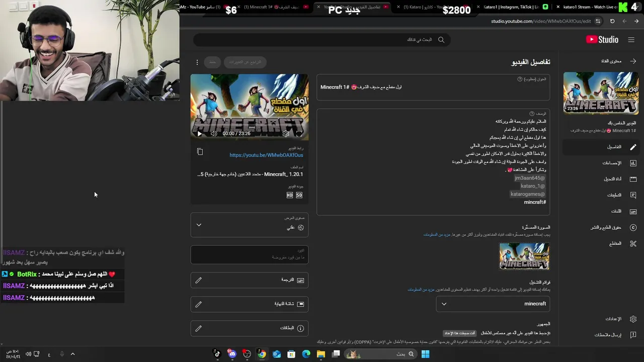The width and height of the screenshot is (644, 362).
Task: Reload the page in browser
Action: pos(612,21)
